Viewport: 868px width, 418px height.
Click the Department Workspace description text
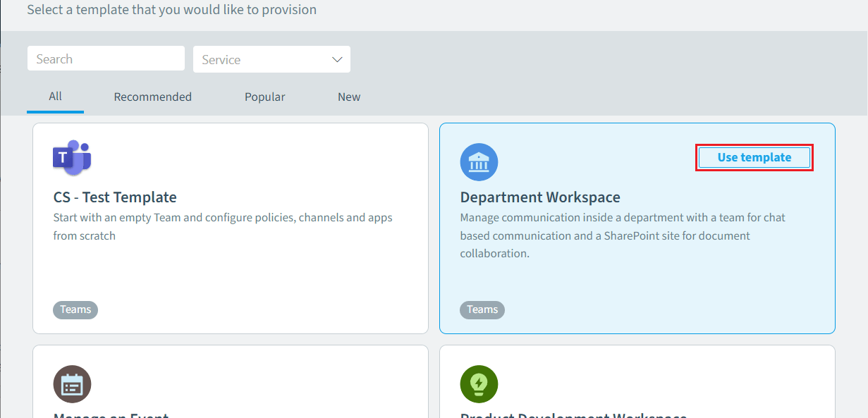[623, 235]
